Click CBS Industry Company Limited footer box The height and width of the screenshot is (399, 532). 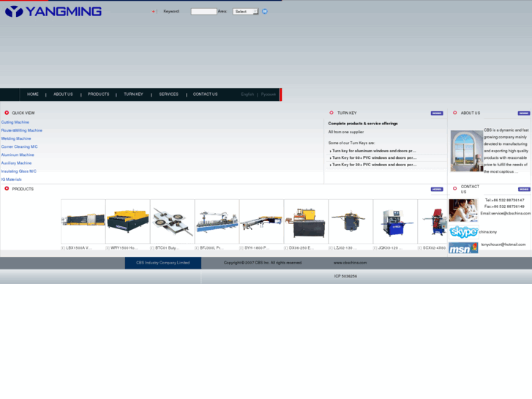pos(163,263)
